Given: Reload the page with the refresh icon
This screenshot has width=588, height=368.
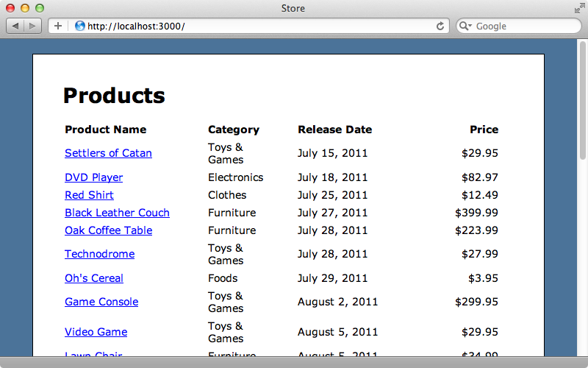Looking at the screenshot, I should coord(440,26).
